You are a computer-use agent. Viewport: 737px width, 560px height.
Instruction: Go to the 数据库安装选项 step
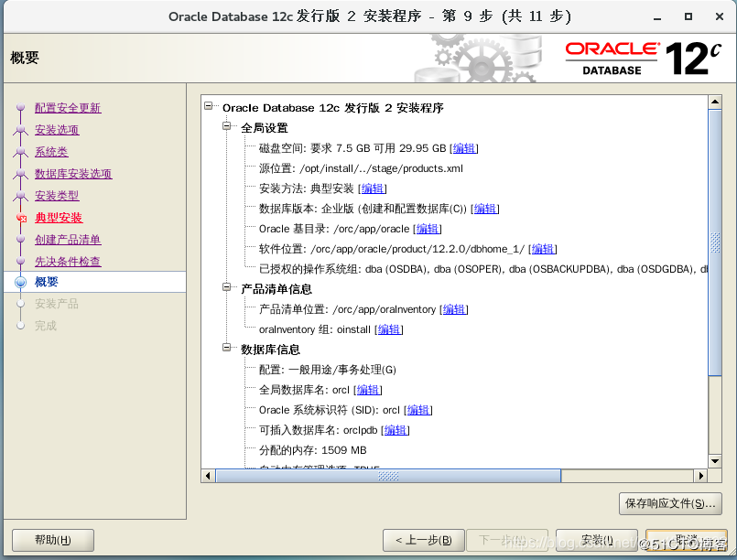(x=73, y=174)
